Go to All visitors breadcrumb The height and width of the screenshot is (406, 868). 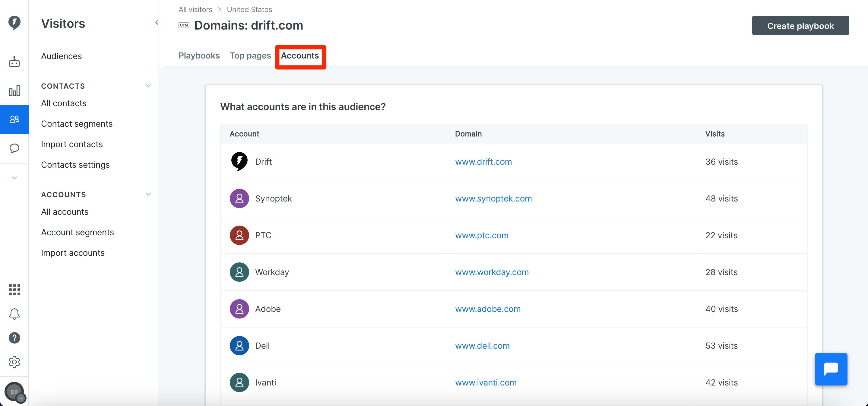coord(195,9)
